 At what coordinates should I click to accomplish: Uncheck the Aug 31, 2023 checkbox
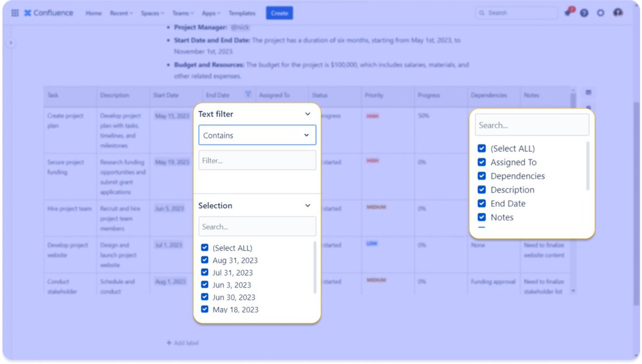[204, 260]
